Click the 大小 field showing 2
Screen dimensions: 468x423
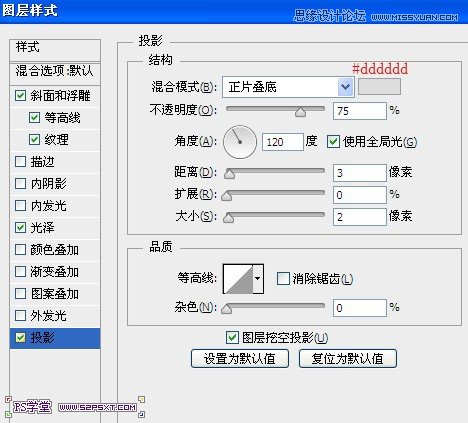click(360, 217)
